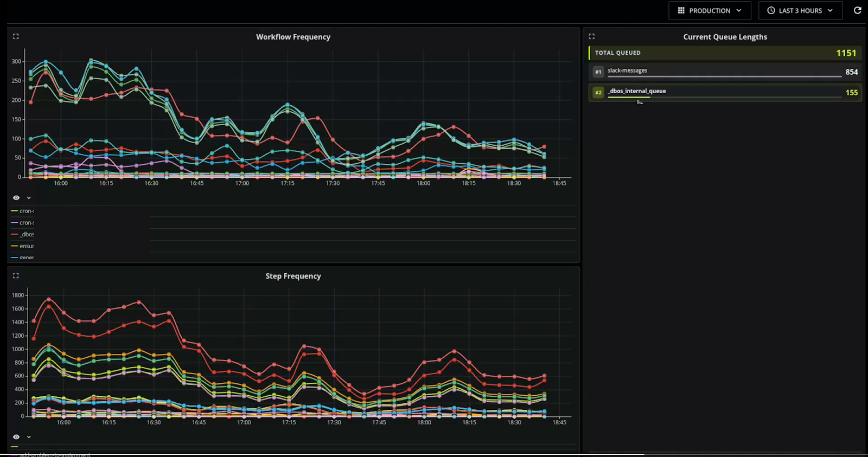Click the Step Frequency panel title

[x=293, y=276]
